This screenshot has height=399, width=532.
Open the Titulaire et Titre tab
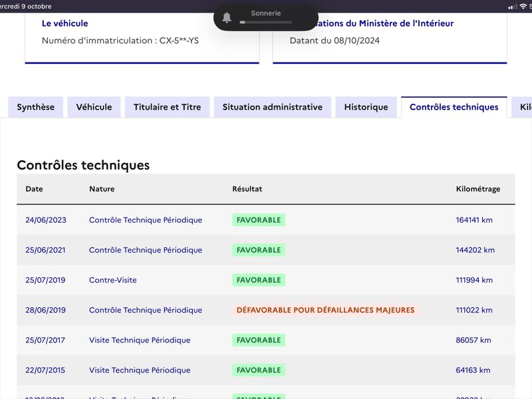pyautogui.click(x=168, y=107)
